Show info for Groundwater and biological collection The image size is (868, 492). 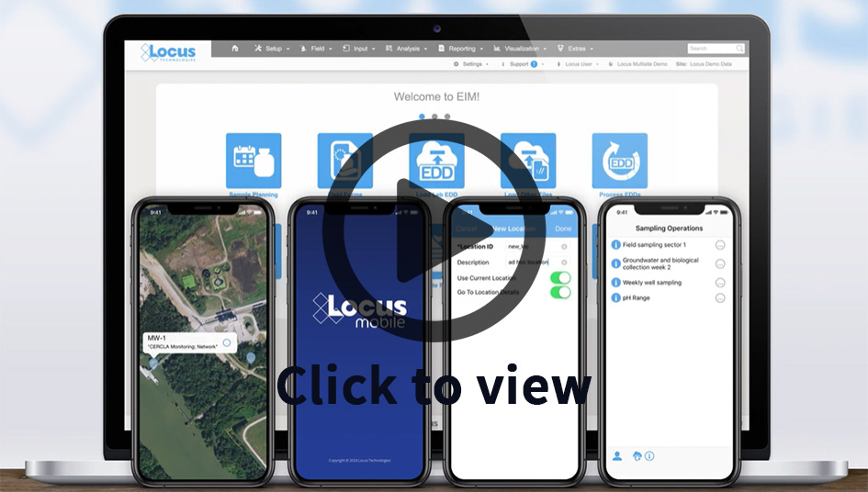[x=615, y=263]
